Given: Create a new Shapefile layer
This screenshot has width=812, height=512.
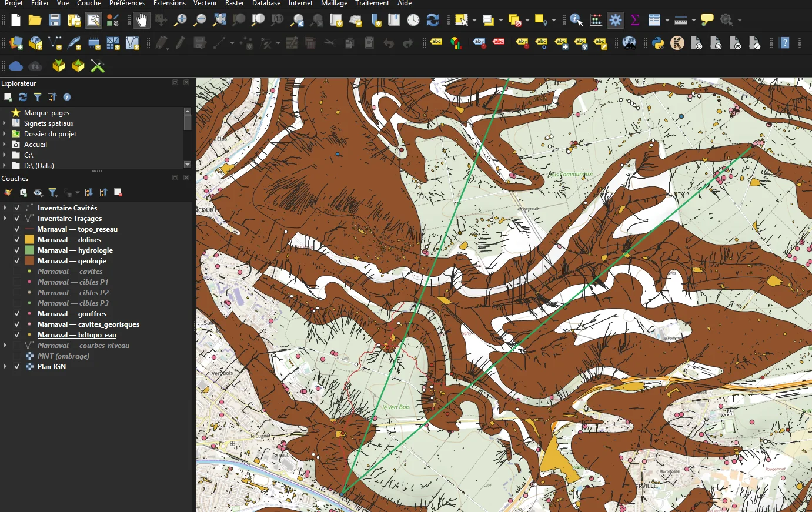Looking at the screenshot, I should pos(55,43).
